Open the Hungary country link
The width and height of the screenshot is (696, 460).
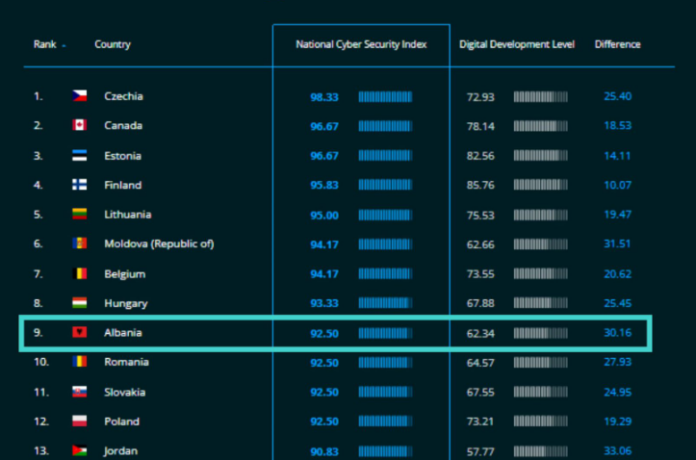[x=125, y=303]
